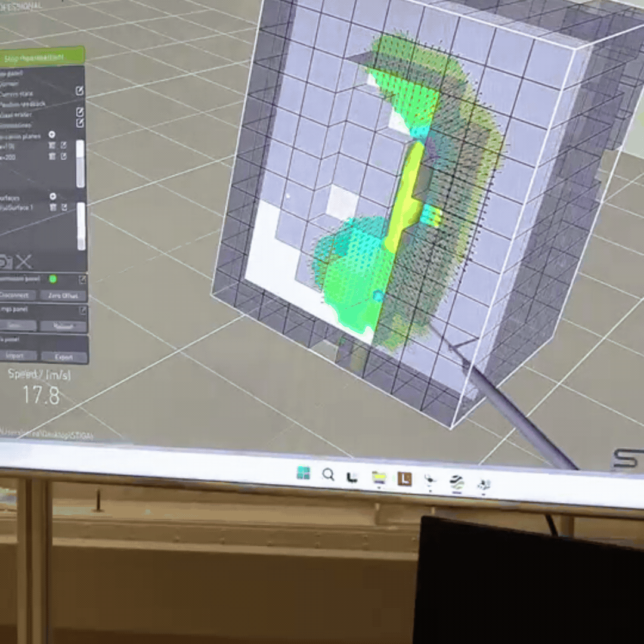The width and height of the screenshot is (644, 644).
Task: Click the X icon beside the camera
Action: [24, 261]
